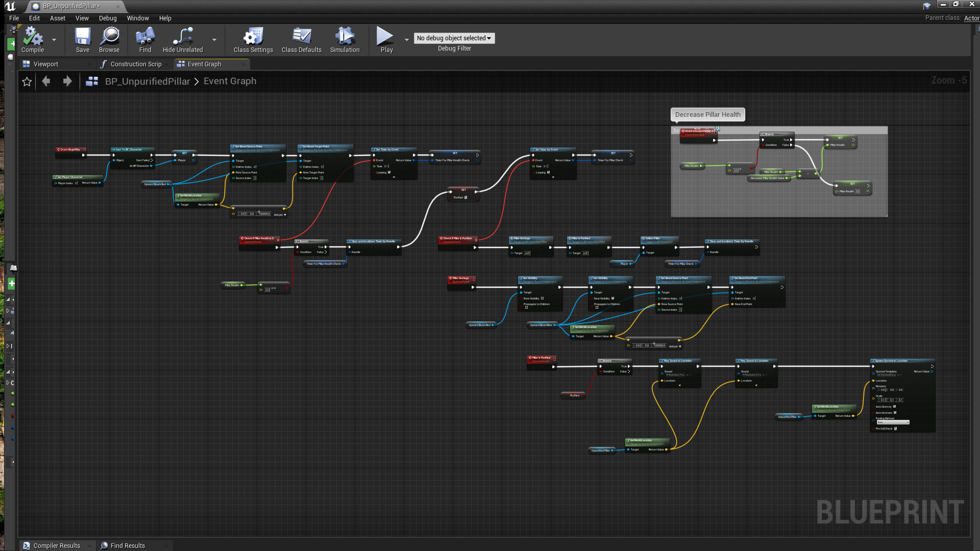Toggle Purified checkbox in SET node
This screenshot has width=980, height=551.
(x=466, y=197)
